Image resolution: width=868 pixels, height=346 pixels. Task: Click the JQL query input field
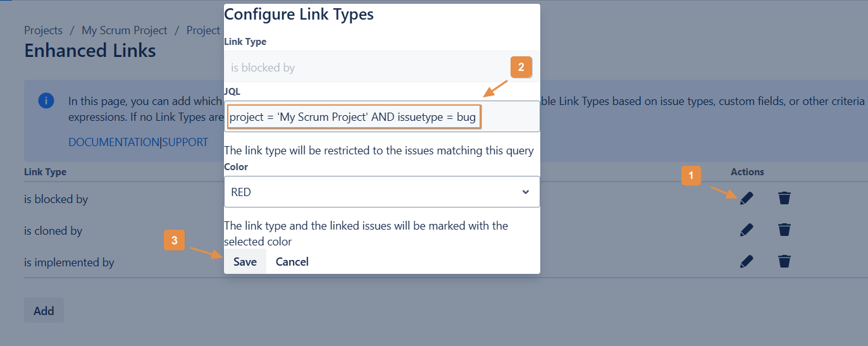pos(381,117)
